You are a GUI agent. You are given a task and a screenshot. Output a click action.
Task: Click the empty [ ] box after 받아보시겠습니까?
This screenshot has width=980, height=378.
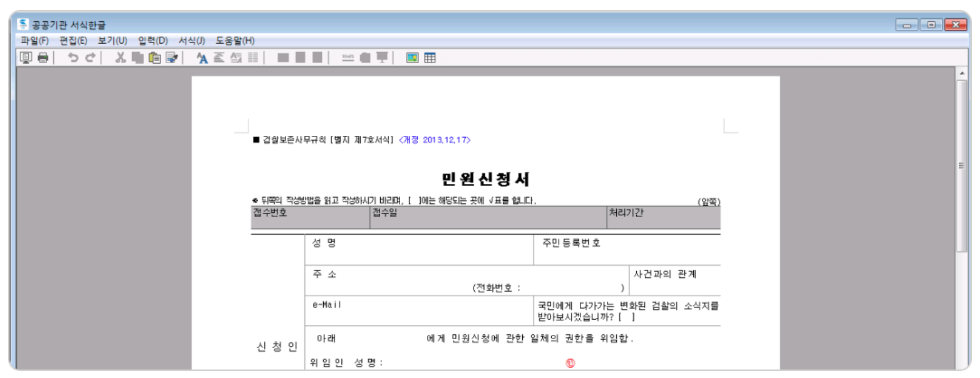point(626,317)
